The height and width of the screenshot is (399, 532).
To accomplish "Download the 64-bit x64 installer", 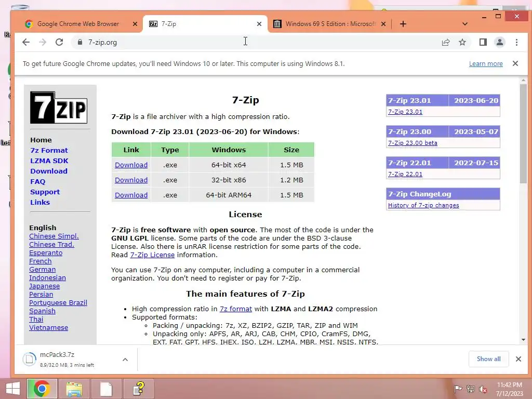I will (131, 165).
